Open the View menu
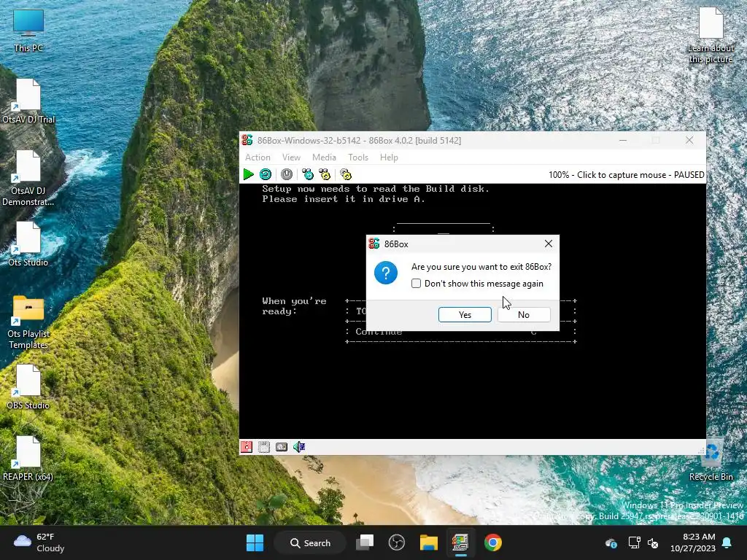The width and height of the screenshot is (747, 560). coord(291,157)
